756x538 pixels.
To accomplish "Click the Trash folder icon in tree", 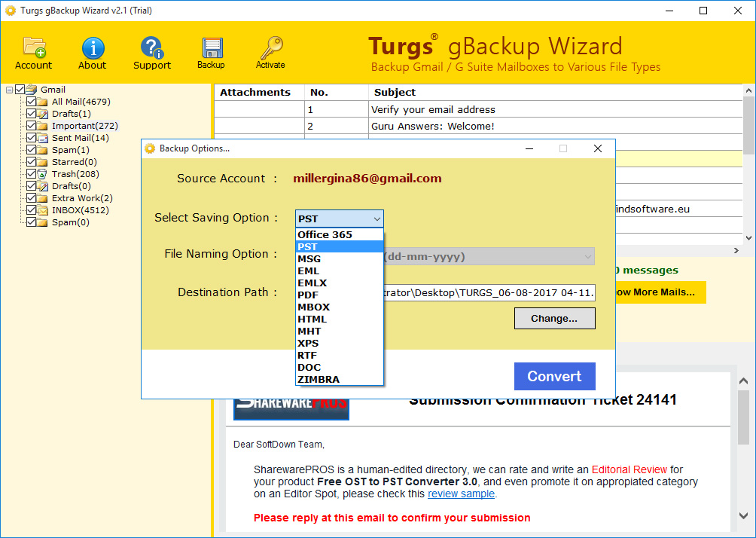I will click(x=44, y=174).
